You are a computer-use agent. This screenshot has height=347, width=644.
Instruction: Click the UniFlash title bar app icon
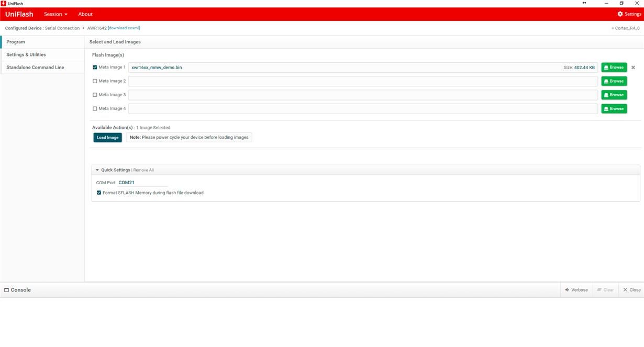point(4,3)
